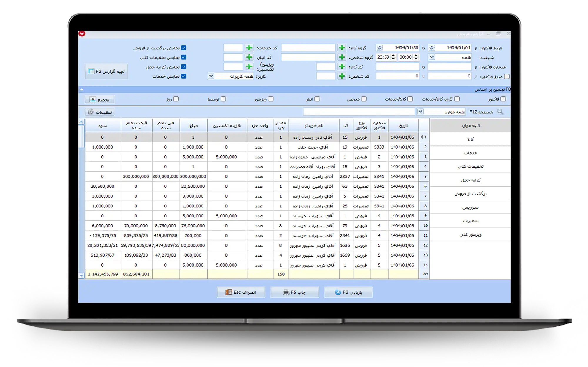Image resolution: width=588 pixels, height=367 pixels.
Task: Click the انصراف Esc button
Action: pos(241,292)
